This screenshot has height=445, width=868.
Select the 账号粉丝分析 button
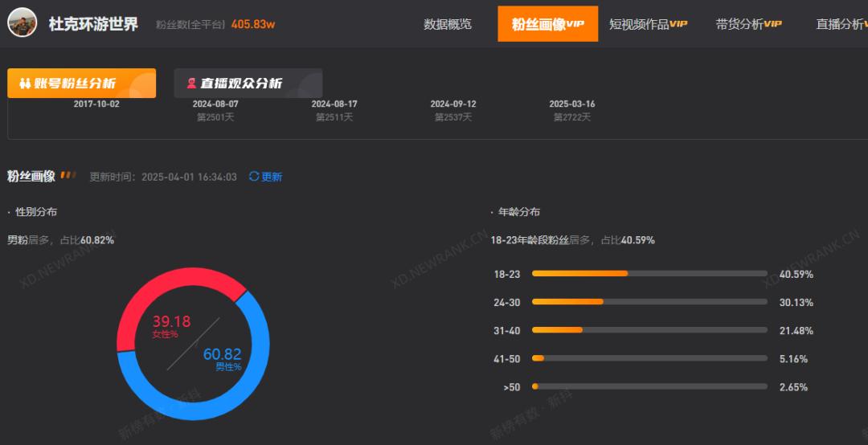[x=81, y=84]
